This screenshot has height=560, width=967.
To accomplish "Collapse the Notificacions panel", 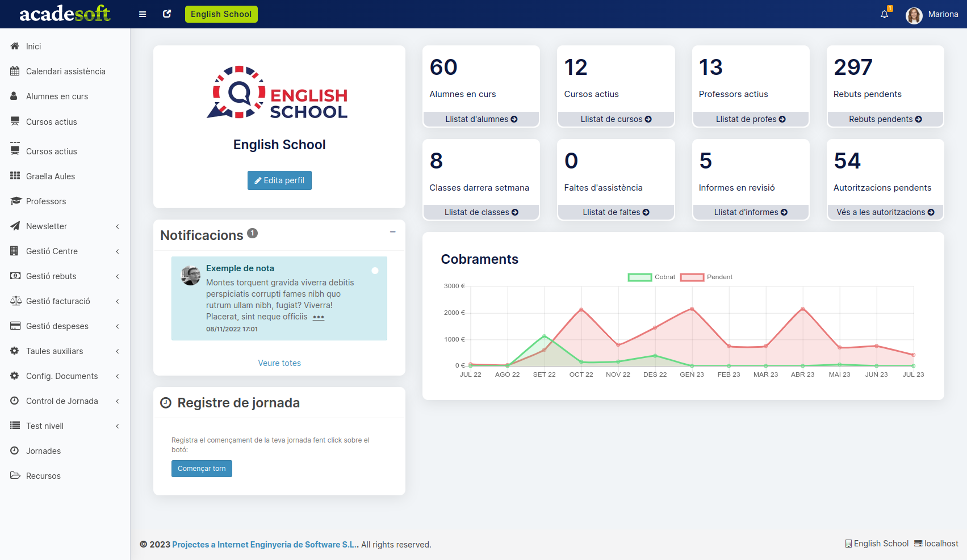I will pyautogui.click(x=392, y=232).
